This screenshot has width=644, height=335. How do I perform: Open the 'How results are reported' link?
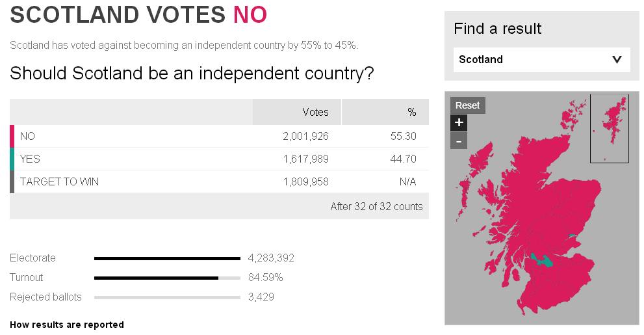(x=67, y=325)
